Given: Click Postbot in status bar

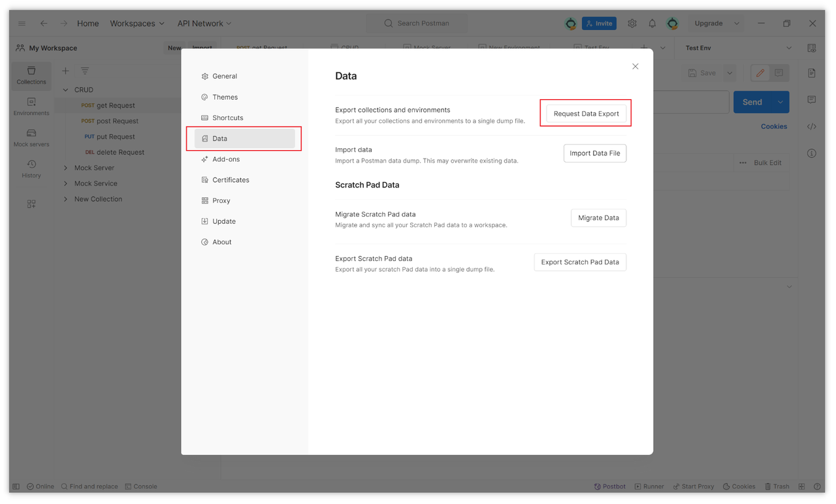Looking at the screenshot, I should click(x=610, y=487).
